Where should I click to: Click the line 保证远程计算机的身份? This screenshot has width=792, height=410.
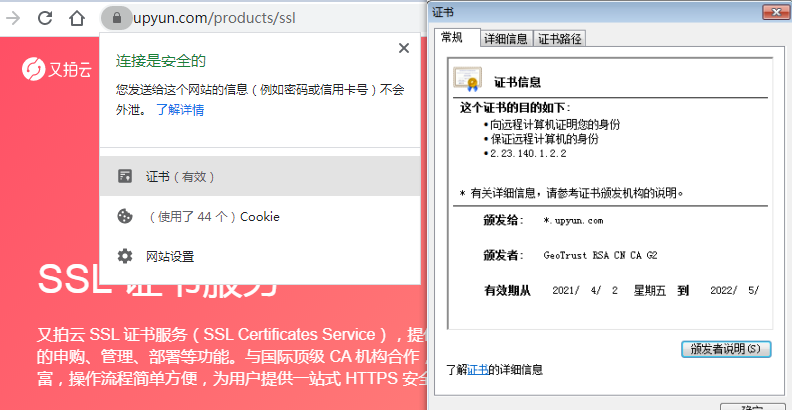click(x=544, y=139)
